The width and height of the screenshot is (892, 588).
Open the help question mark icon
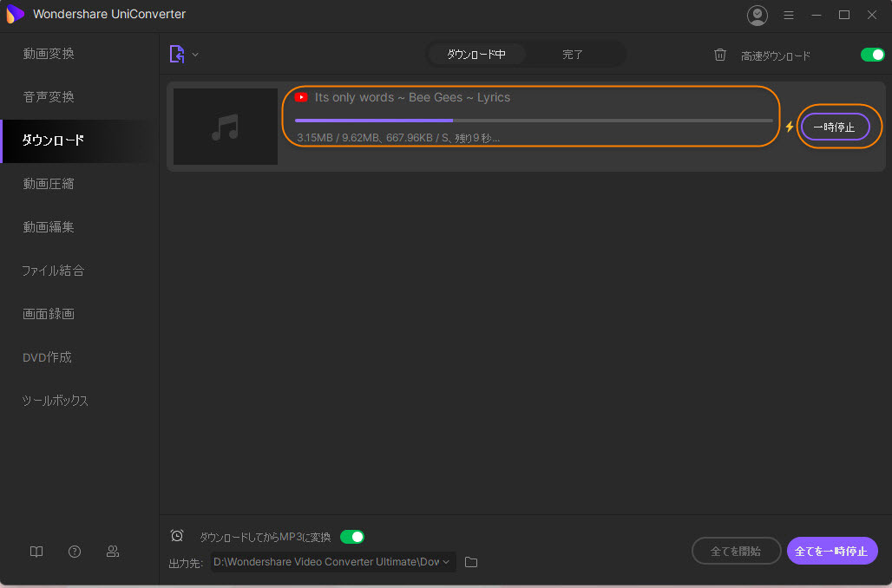click(75, 552)
